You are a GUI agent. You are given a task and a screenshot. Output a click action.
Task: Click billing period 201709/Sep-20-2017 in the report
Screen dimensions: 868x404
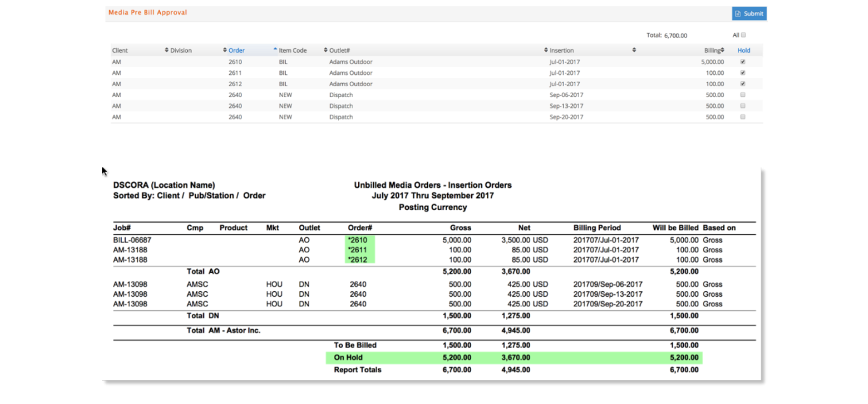(608, 304)
